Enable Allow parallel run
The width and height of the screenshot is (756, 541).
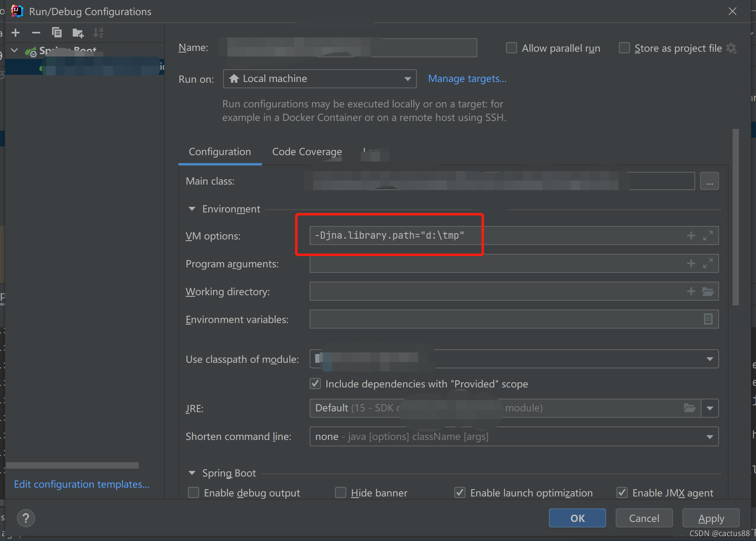511,48
